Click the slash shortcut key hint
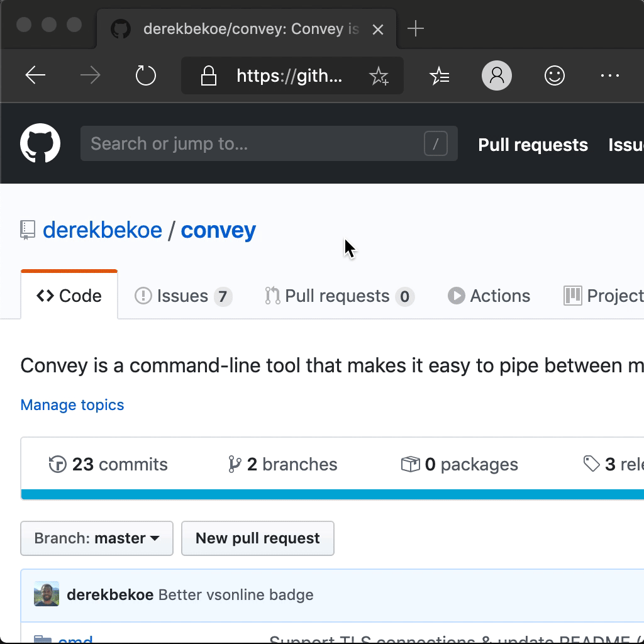 (x=436, y=144)
